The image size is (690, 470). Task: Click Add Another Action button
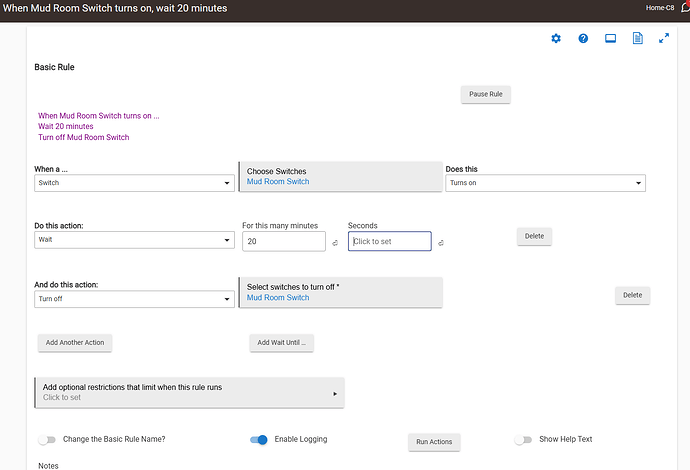click(x=75, y=343)
